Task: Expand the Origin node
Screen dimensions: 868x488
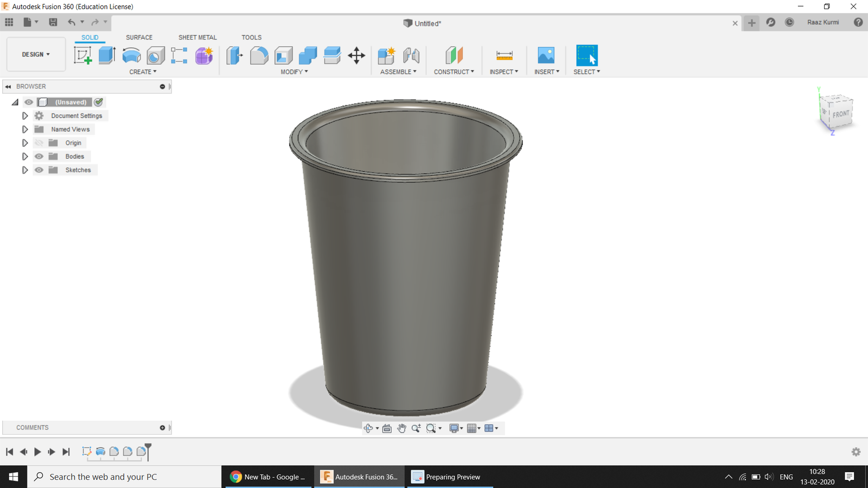Action: tap(25, 143)
